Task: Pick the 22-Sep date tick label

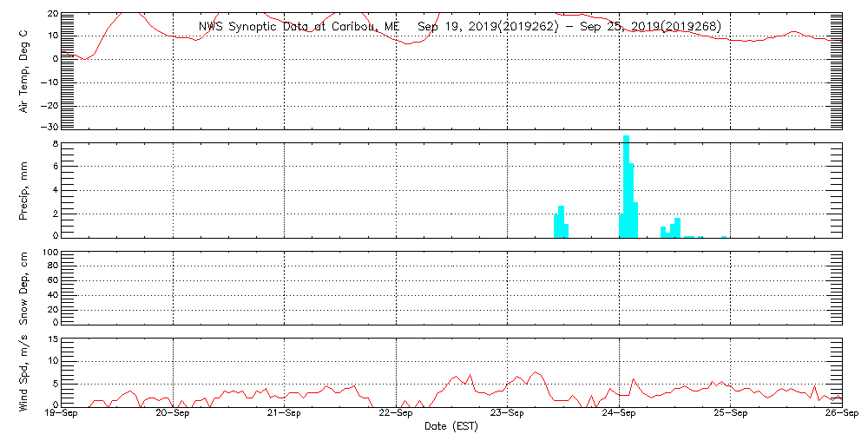Action: click(x=396, y=414)
